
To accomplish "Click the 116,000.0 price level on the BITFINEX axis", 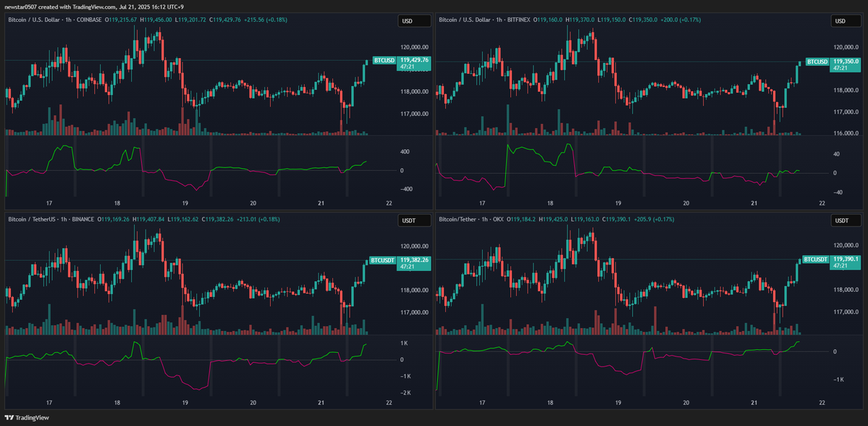I will (x=846, y=133).
